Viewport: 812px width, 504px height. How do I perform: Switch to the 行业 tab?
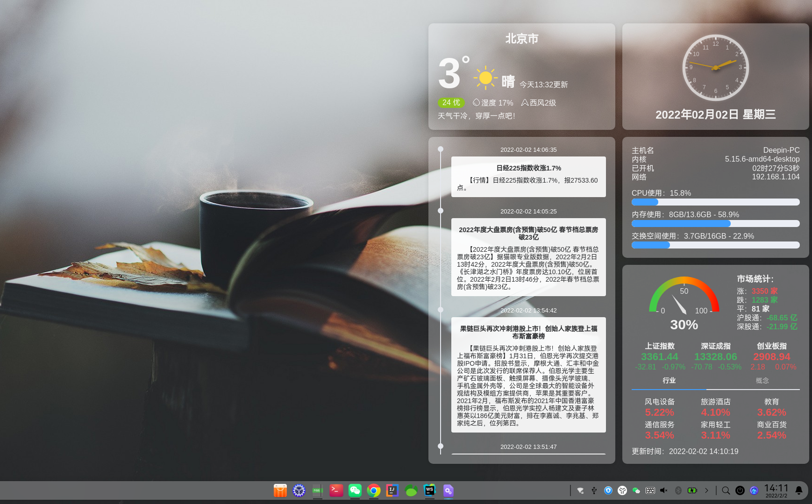[669, 381]
